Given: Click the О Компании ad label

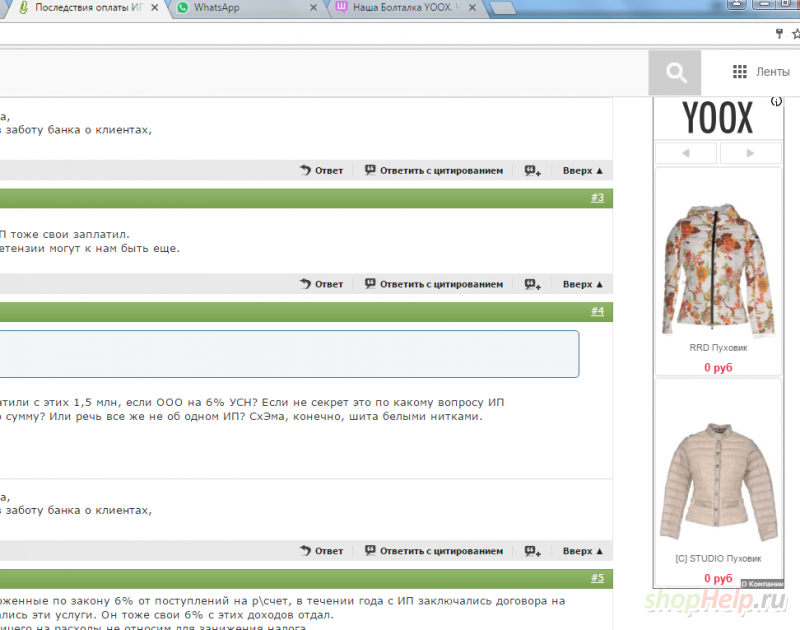Looking at the screenshot, I should (x=762, y=584).
